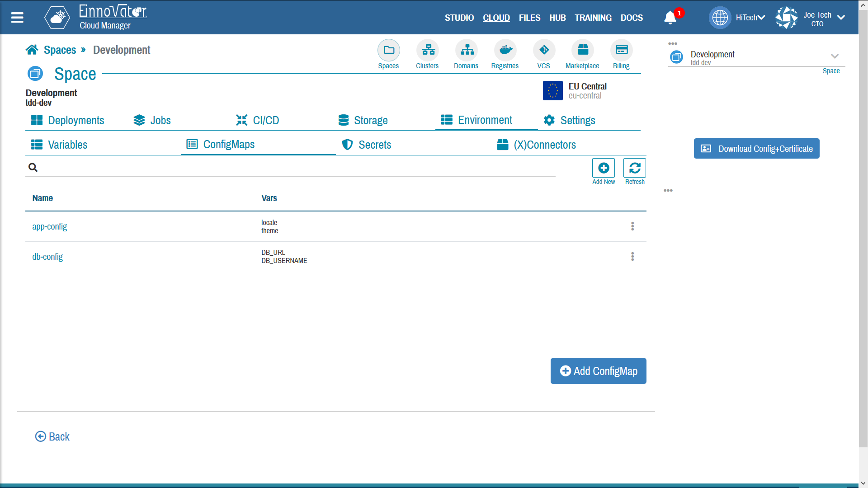This screenshot has width=868, height=488.
Task: Click the Spaces breadcrumb link
Action: pyautogui.click(x=60, y=50)
